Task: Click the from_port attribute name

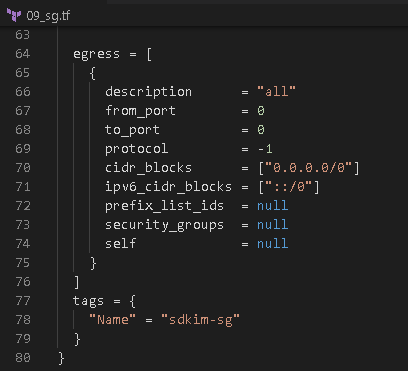Action: click(x=140, y=111)
